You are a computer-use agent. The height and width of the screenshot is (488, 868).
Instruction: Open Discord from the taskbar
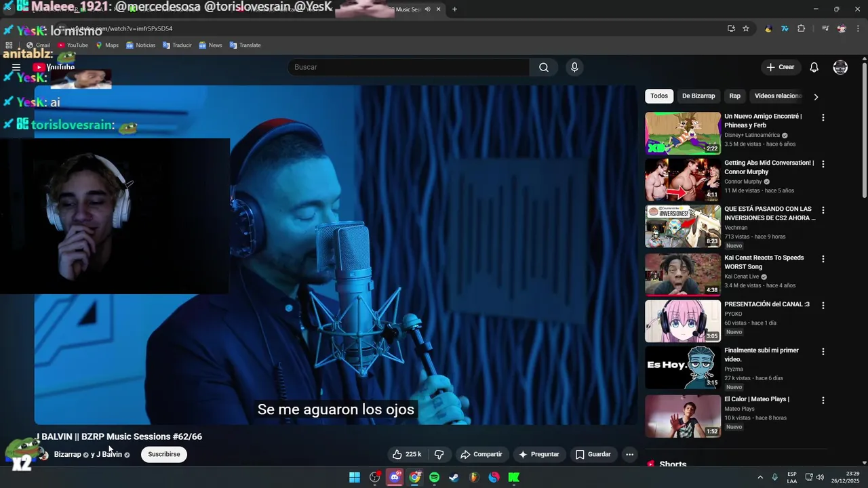(x=395, y=477)
